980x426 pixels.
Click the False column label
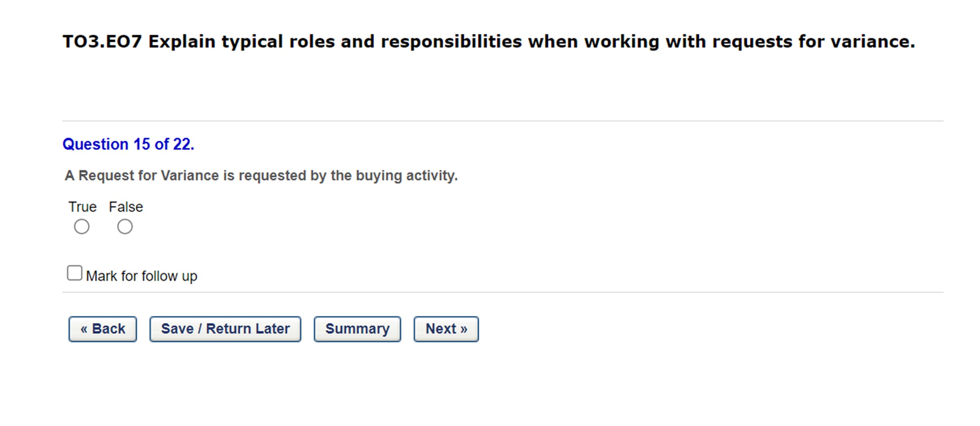click(x=125, y=207)
